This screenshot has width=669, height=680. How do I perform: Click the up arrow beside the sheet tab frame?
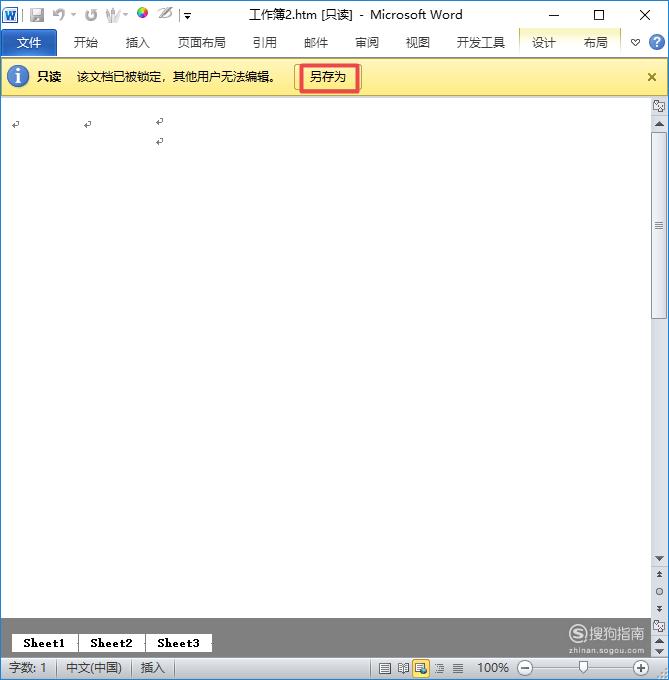tap(659, 641)
